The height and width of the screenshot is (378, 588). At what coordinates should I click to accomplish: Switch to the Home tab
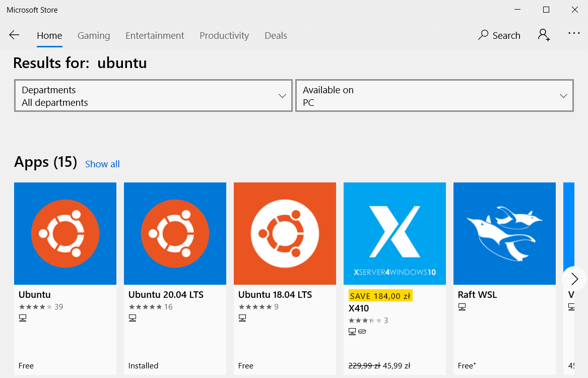49,36
